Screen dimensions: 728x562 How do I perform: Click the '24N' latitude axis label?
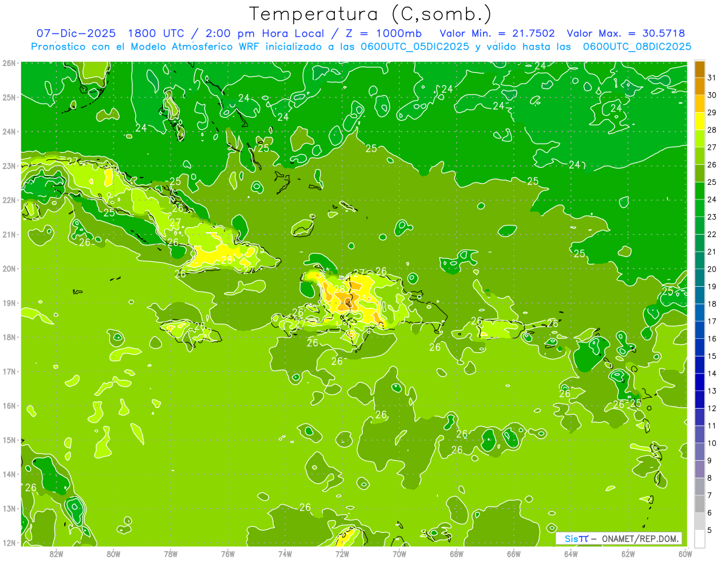click(x=9, y=132)
